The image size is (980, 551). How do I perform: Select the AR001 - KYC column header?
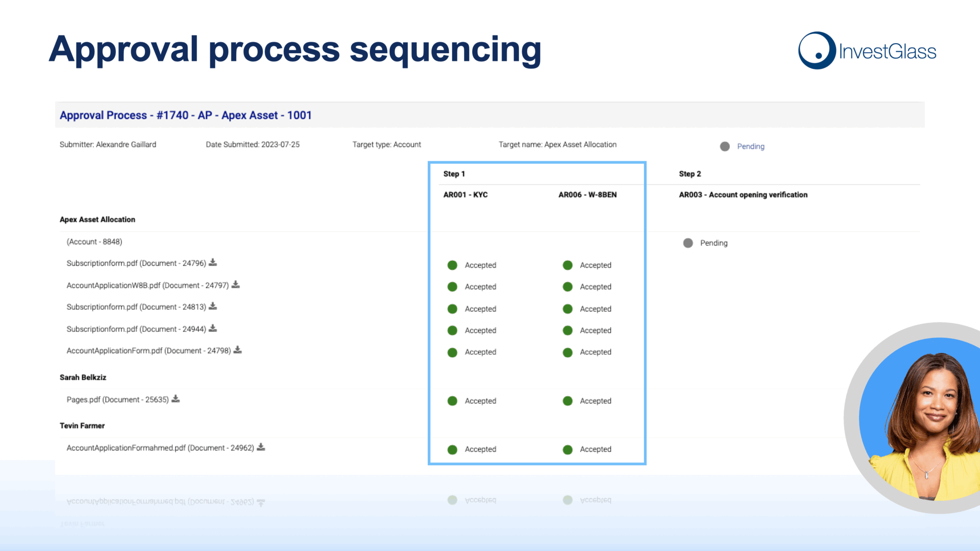(x=465, y=194)
